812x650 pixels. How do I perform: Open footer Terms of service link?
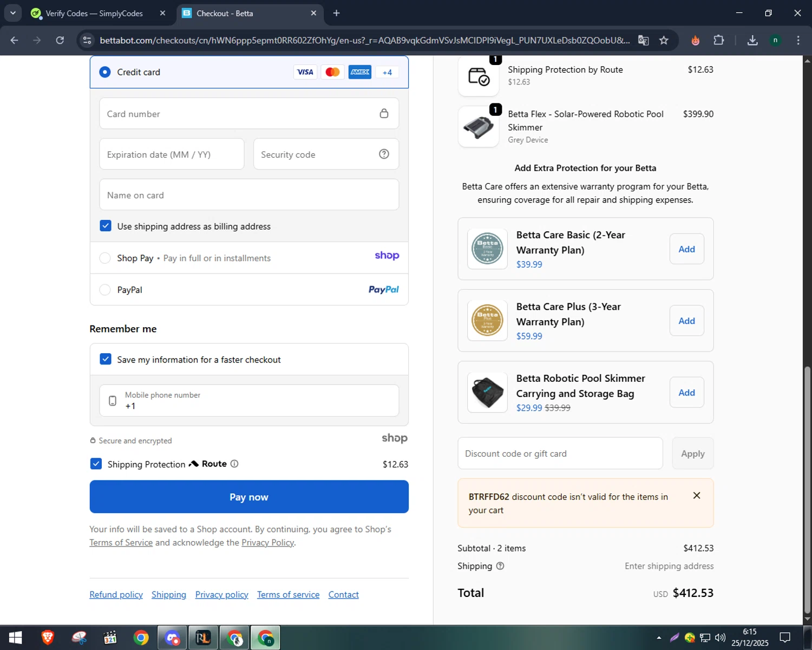click(x=288, y=595)
